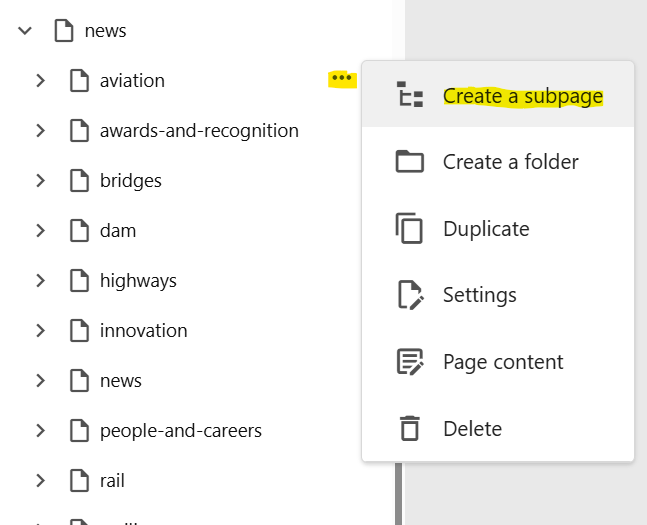Click the Delete trash icon
The height and width of the screenshot is (525, 647).
[x=410, y=429]
